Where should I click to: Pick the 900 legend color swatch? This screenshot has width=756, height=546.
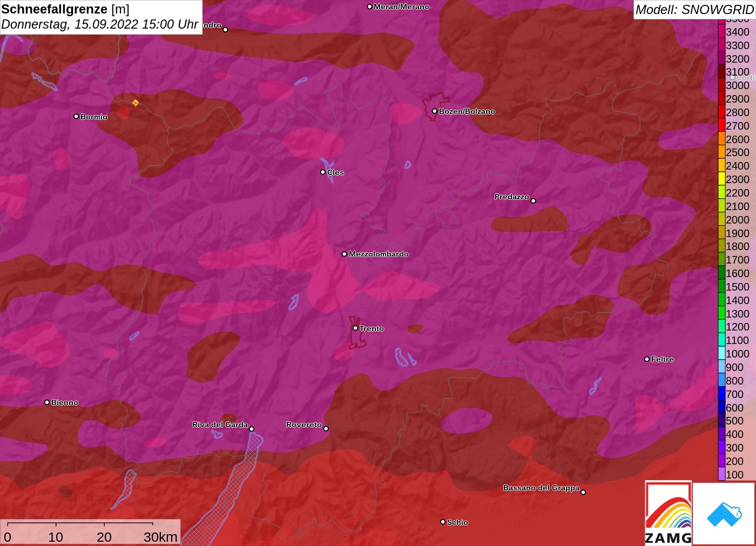coord(721,367)
